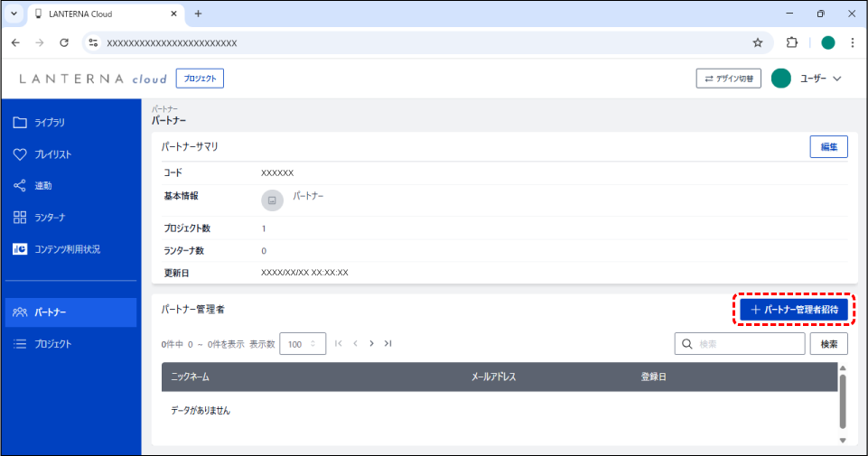Bookmark this page with the star icon
The width and height of the screenshot is (868, 456).
tap(758, 42)
